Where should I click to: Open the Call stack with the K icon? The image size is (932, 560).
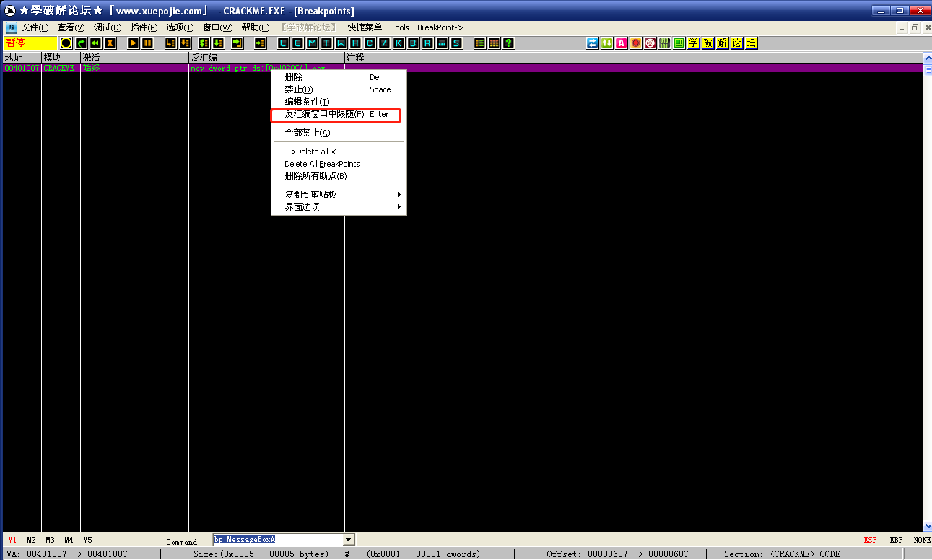(399, 43)
